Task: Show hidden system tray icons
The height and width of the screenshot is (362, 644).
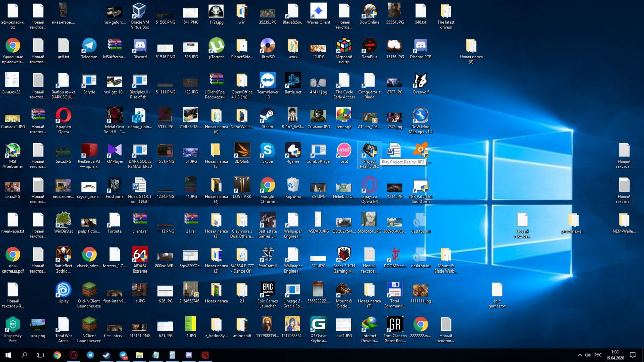Action: (580, 355)
